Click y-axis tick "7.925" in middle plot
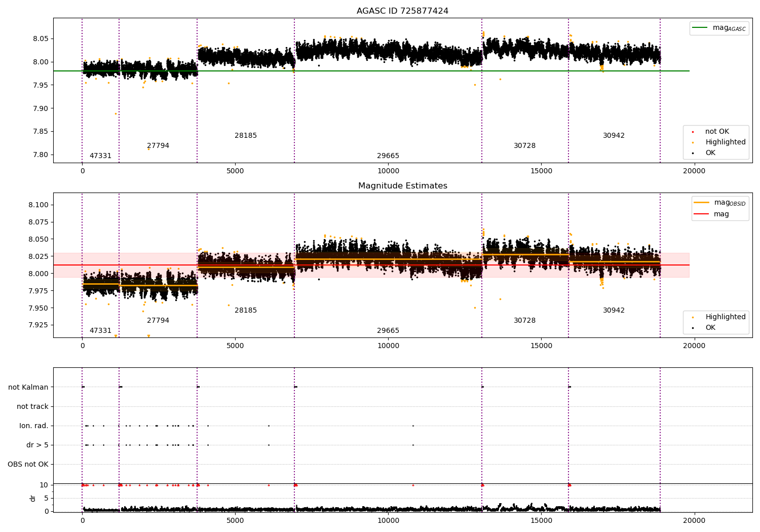 pyautogui.click(x=39, y=325)
